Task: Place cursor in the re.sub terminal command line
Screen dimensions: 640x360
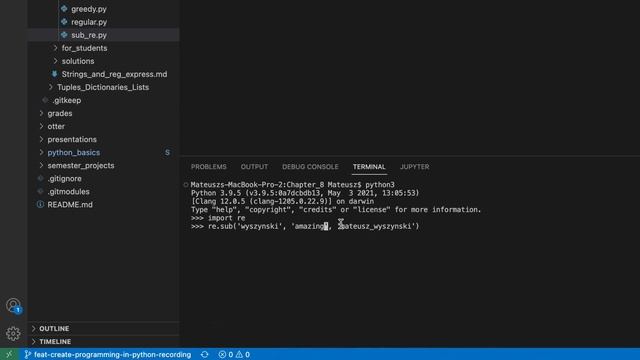Action: point(305,226)
